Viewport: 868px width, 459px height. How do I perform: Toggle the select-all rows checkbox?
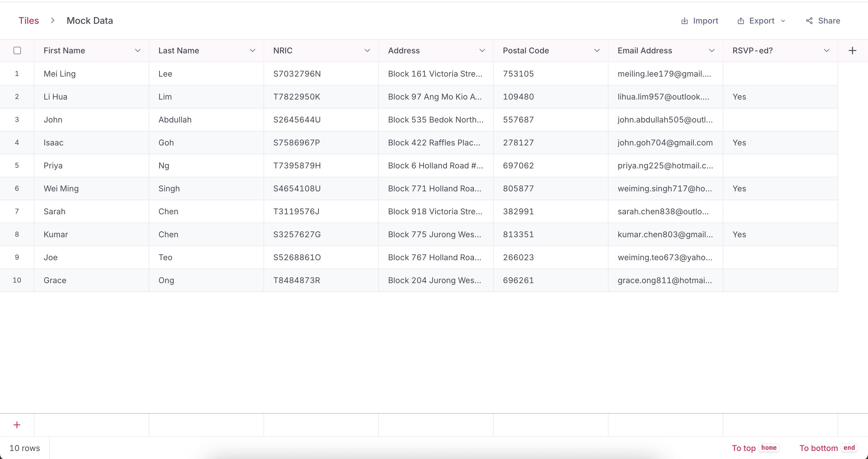pos(17,50)
